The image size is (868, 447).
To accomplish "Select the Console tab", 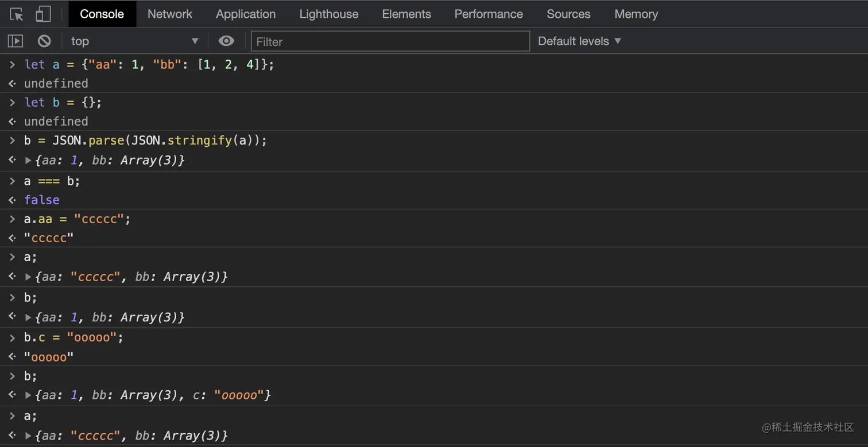I will 102,14.
